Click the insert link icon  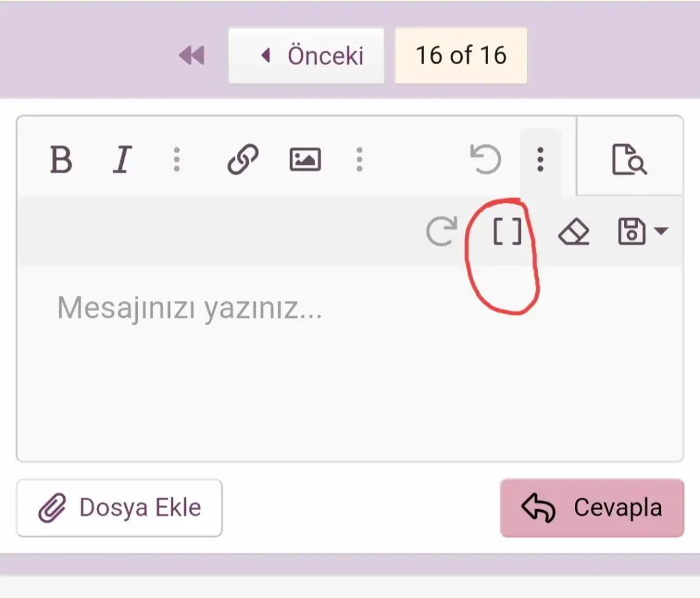(243, 160)
